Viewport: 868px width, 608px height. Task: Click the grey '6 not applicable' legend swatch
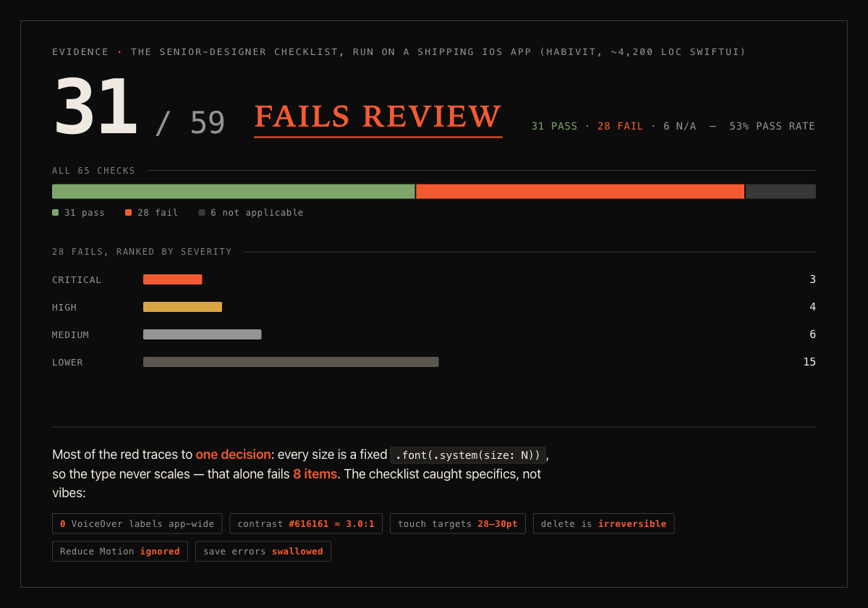202,213
